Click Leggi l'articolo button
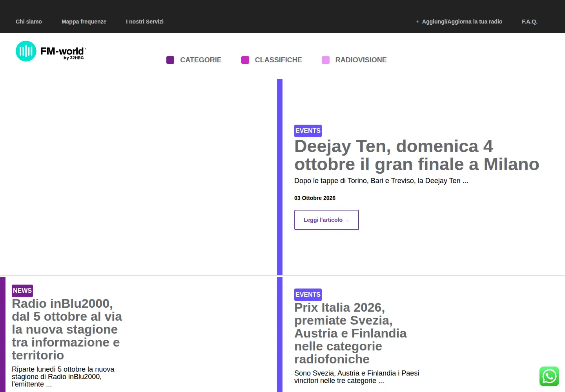The width and height of the screenshot is (565, 392). pos(326,220)
